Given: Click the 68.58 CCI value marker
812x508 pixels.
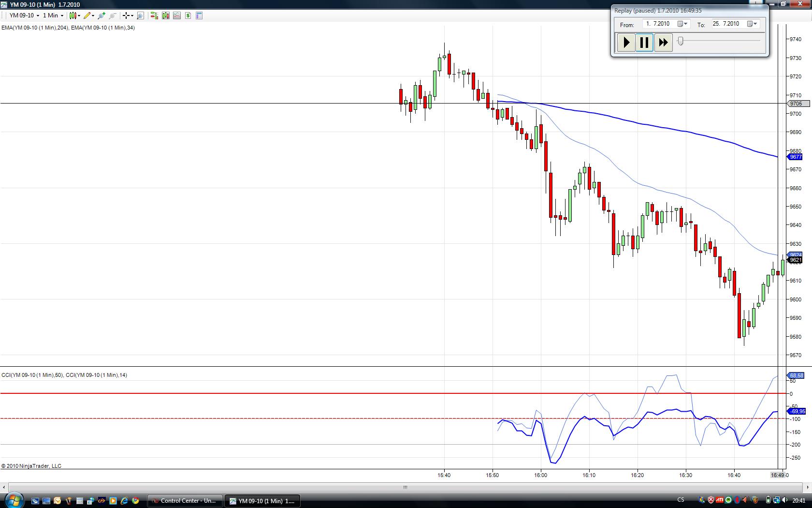Looking at the screenshot, I should tap(796, 375).
